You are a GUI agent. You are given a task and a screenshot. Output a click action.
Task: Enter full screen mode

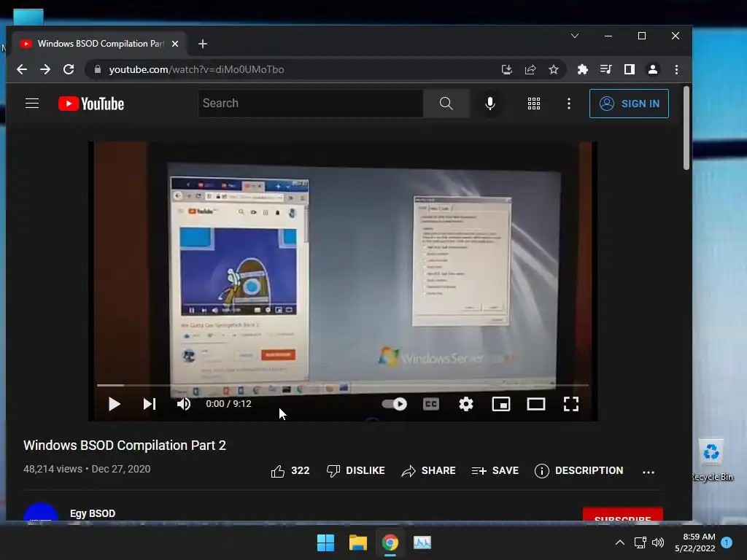[570, 404]
